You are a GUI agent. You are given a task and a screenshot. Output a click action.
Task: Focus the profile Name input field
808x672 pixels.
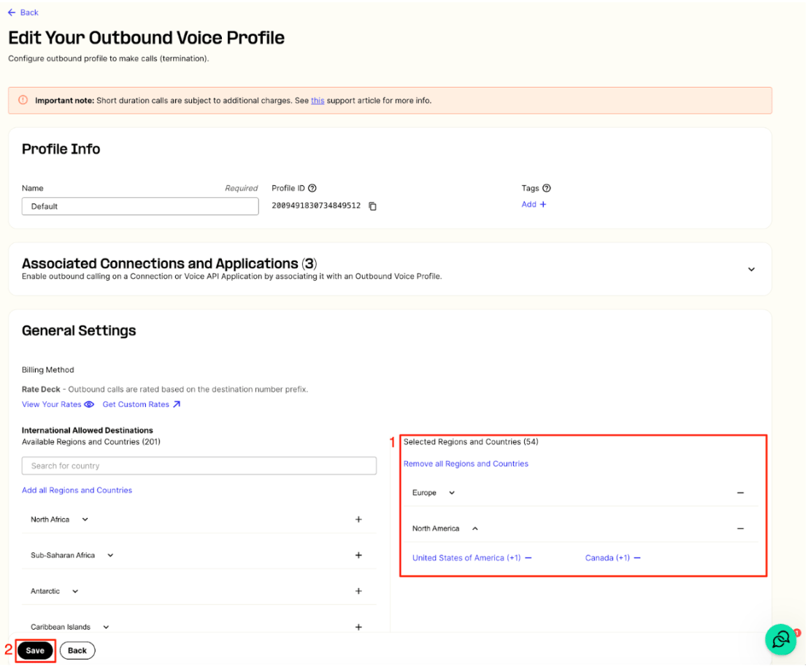(140, 206)
